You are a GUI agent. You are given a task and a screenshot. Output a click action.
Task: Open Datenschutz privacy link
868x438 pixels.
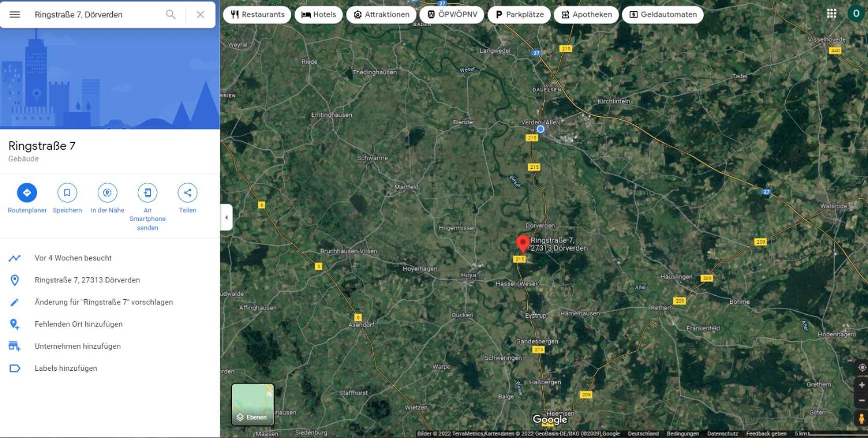point(723,434)
